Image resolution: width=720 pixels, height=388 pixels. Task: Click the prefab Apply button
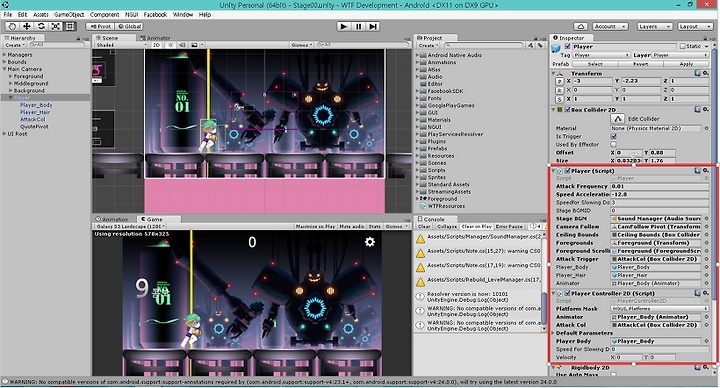[x=686, y=64]
